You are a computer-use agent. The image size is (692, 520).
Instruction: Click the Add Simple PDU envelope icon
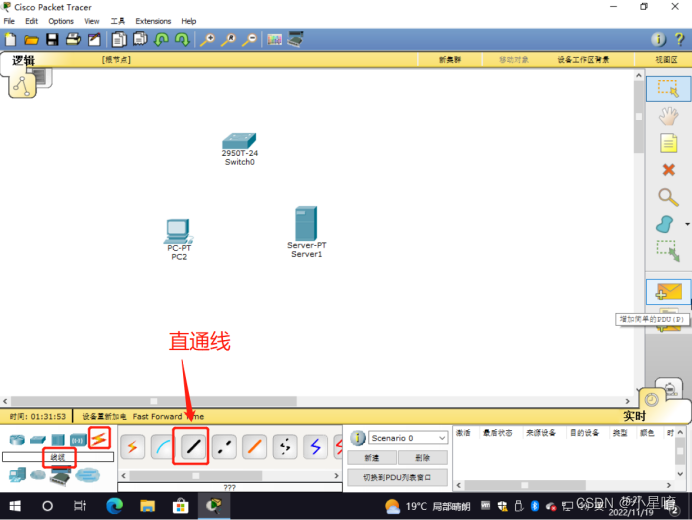(668, 292)
